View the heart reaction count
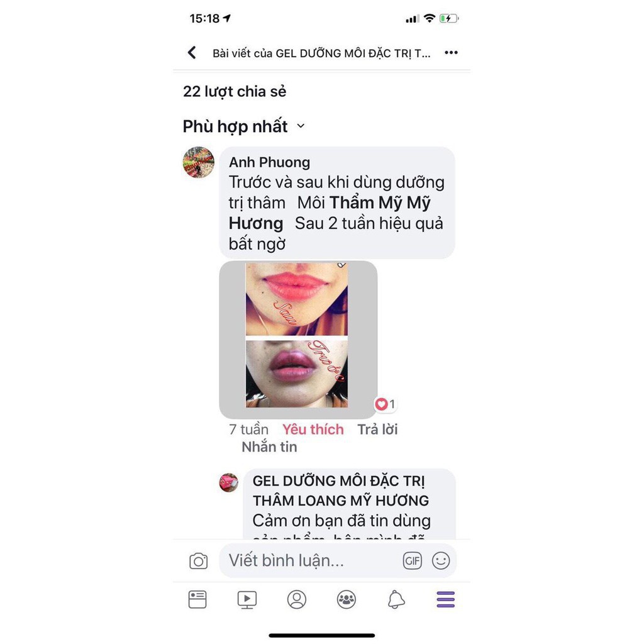 [x=386, y=404]
